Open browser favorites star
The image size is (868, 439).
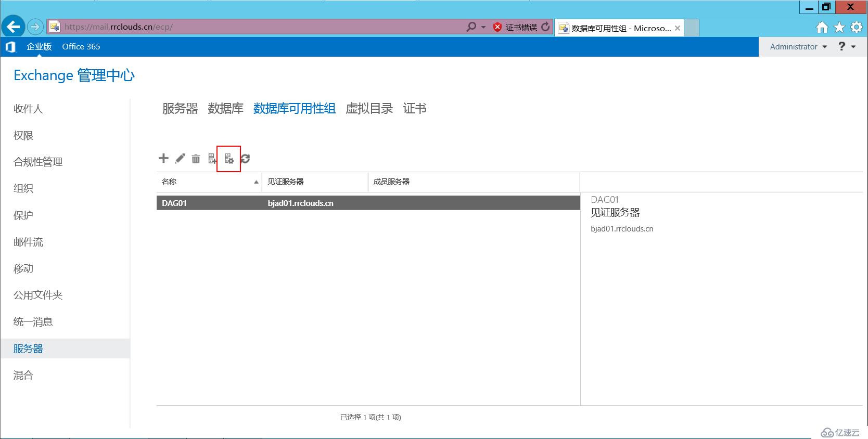click(x=839, y=27)
